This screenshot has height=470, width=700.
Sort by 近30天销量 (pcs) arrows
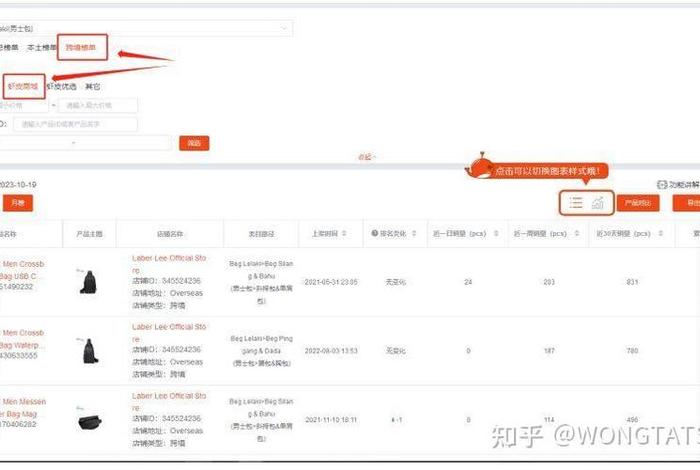pos(661,233)
